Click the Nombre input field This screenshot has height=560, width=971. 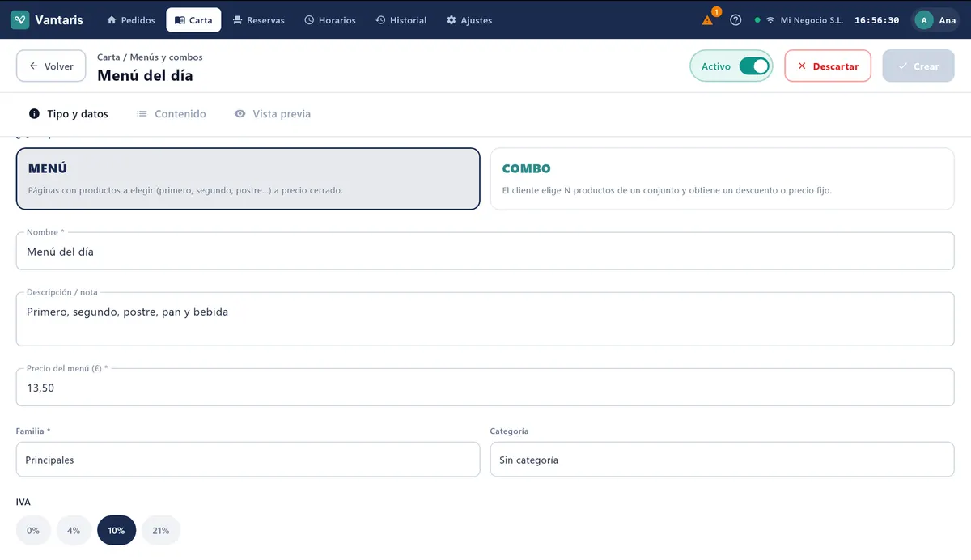(485, 252)
